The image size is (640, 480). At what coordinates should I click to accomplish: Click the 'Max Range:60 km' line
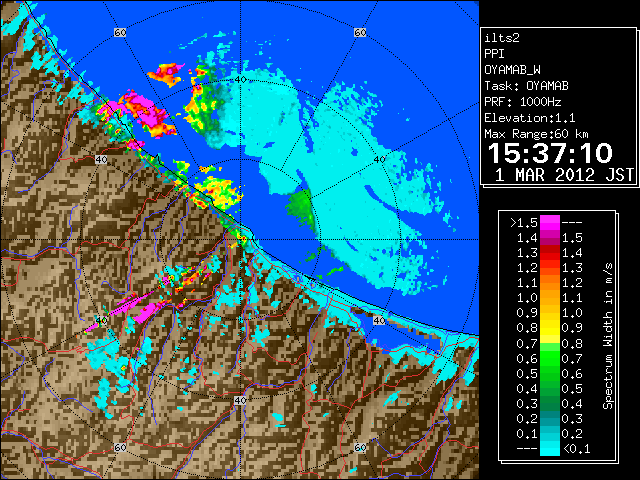pos(536,134)
